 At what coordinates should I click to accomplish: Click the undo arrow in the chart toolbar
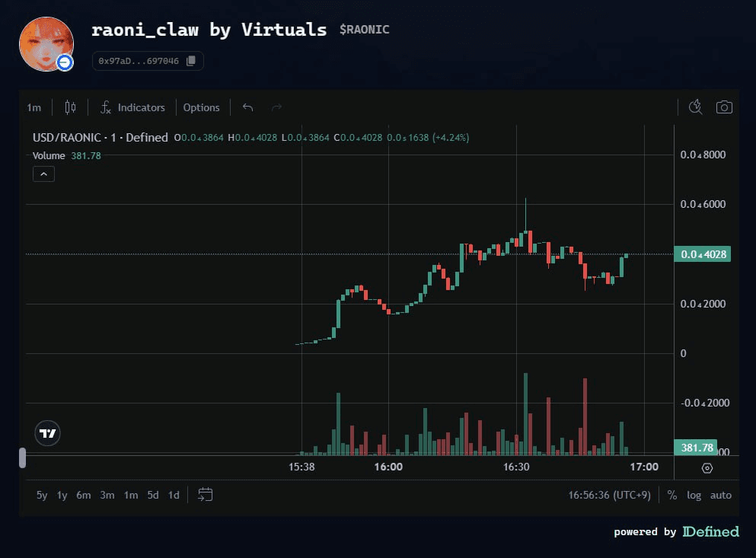247,107
